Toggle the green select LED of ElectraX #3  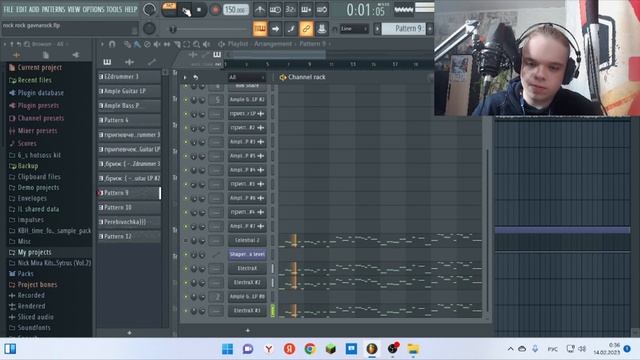(x=273, y=311)
